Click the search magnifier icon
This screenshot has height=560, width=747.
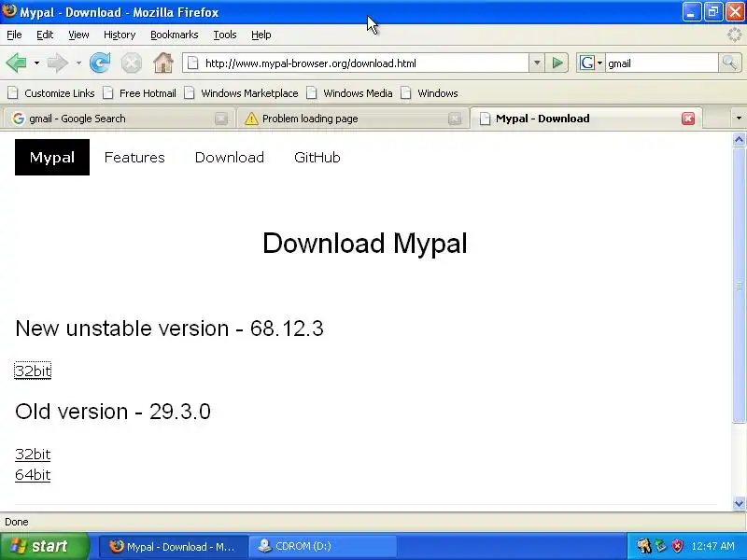pos(729,63)
